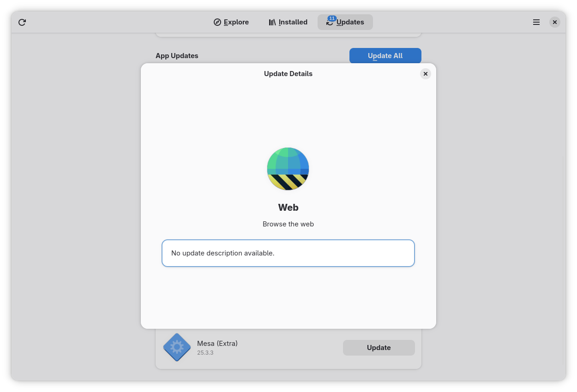This screenshot has width=577, height=392.
Task: Click the compass icon beside Explore
Action: [x=217, y=22]
